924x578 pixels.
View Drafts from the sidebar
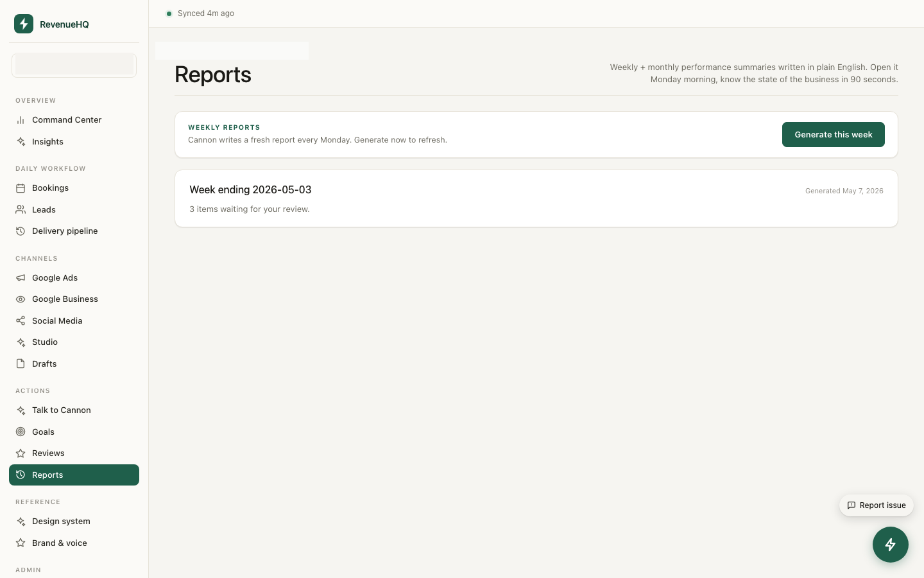point(74,364)
